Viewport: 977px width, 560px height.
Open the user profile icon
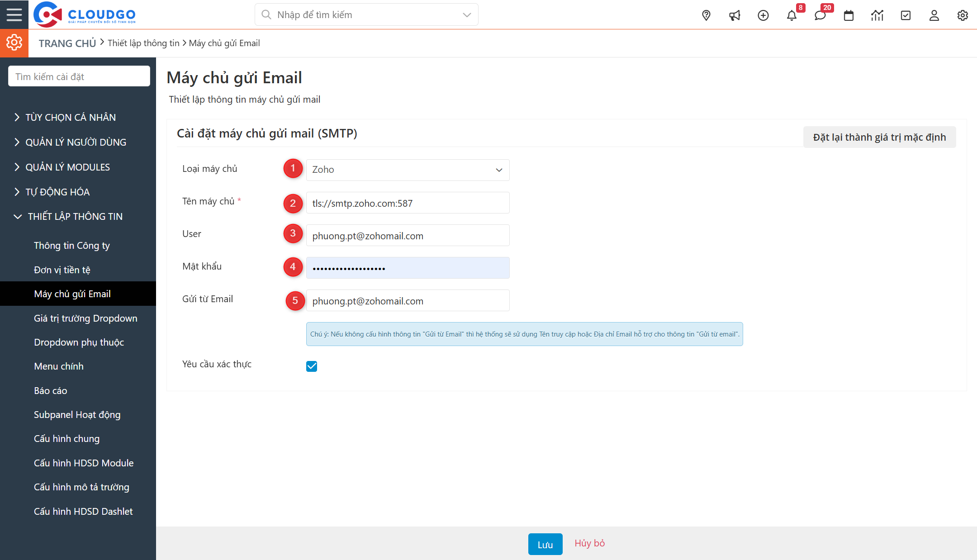pos(934,15)
